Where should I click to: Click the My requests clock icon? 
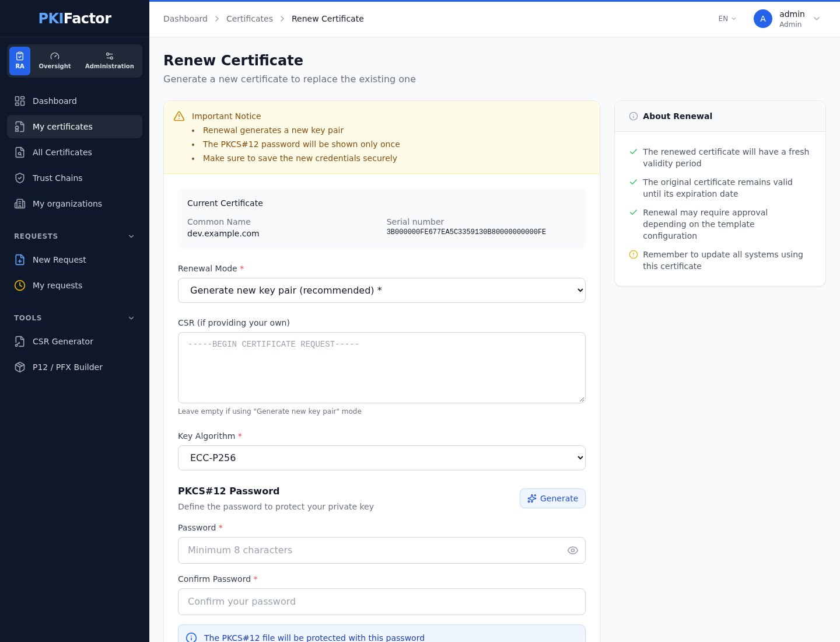coord(20,285)
